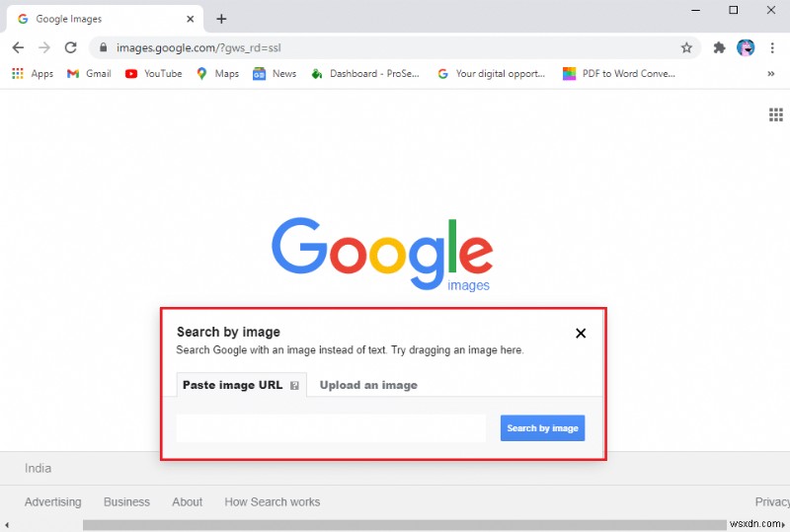Open the Chrome profile avatar
The width and height of the screenshot is (790, 532).
coord(746,47)
